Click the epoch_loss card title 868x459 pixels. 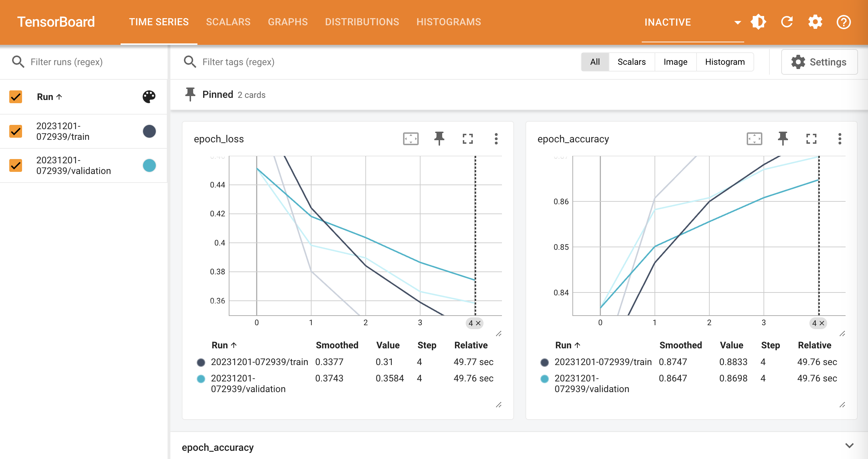click(x=219, y=139)
